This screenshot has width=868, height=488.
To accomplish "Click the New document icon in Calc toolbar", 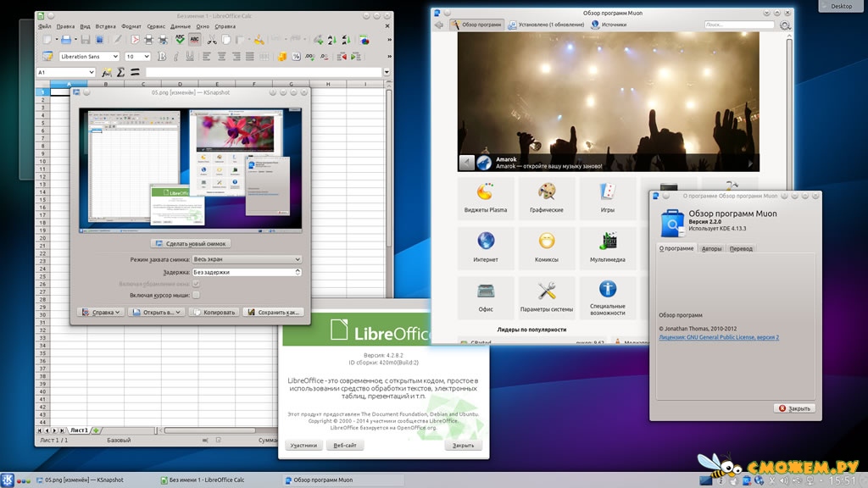I will tap(47, 40).
